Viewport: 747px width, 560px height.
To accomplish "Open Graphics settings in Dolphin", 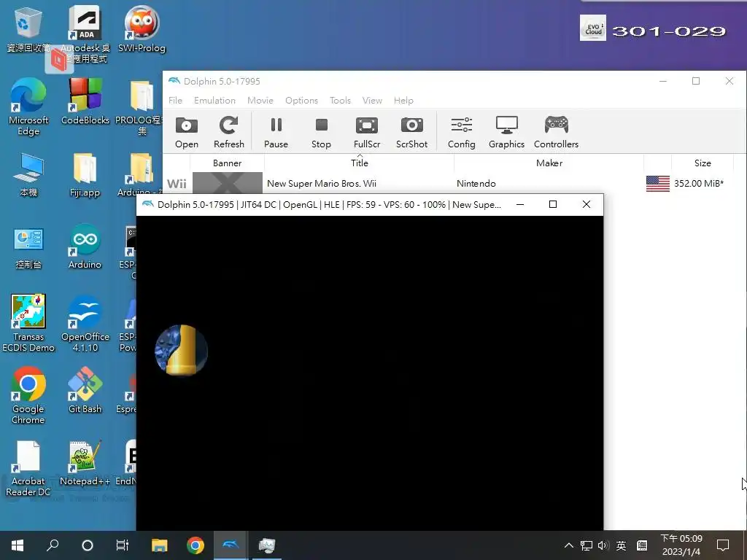I will coord(506,132).
